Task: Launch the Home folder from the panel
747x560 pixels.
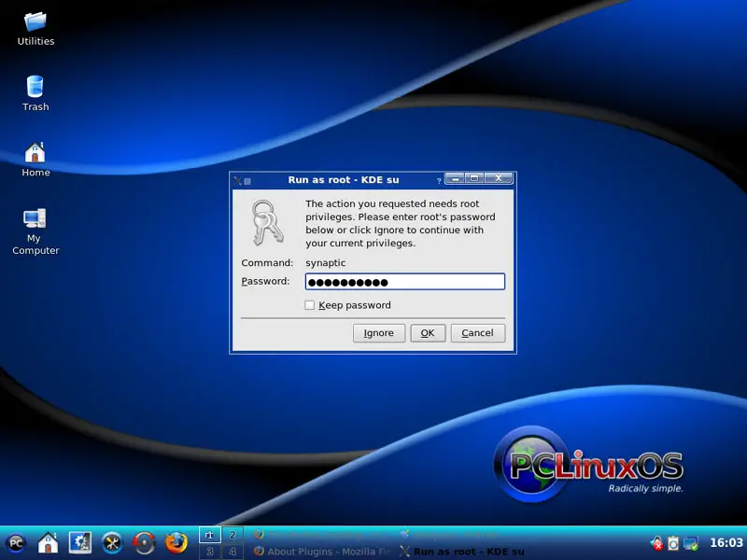Action: point(49,543)
